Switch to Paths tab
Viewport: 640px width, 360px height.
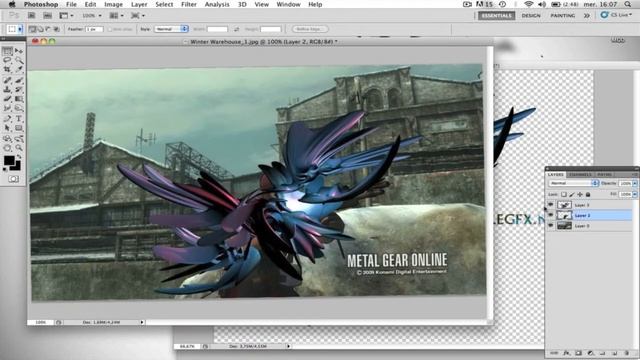[x=604, y=174]
